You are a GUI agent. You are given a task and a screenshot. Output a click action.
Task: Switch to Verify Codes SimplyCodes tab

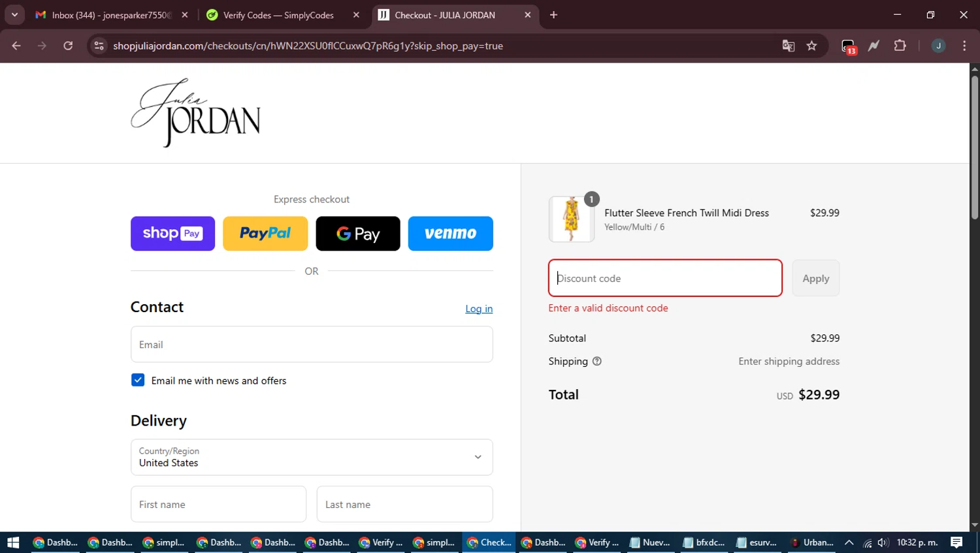pos(281,15)
